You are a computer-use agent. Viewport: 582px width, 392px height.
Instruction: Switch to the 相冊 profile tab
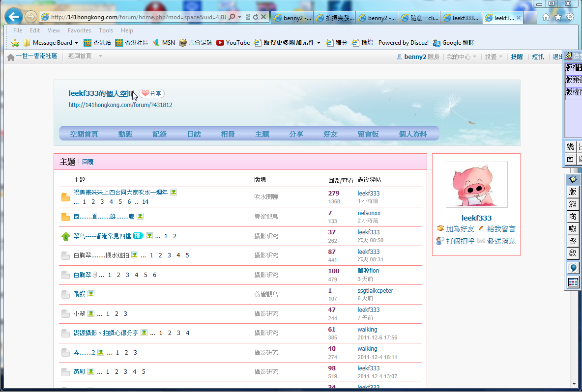tap(228, 133)
